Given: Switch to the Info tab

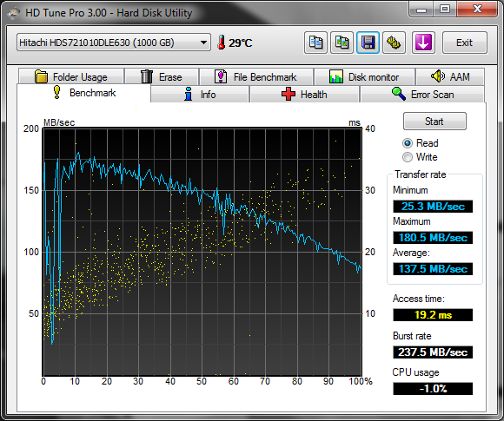Looking at the screenshot, I should point(200,95).
